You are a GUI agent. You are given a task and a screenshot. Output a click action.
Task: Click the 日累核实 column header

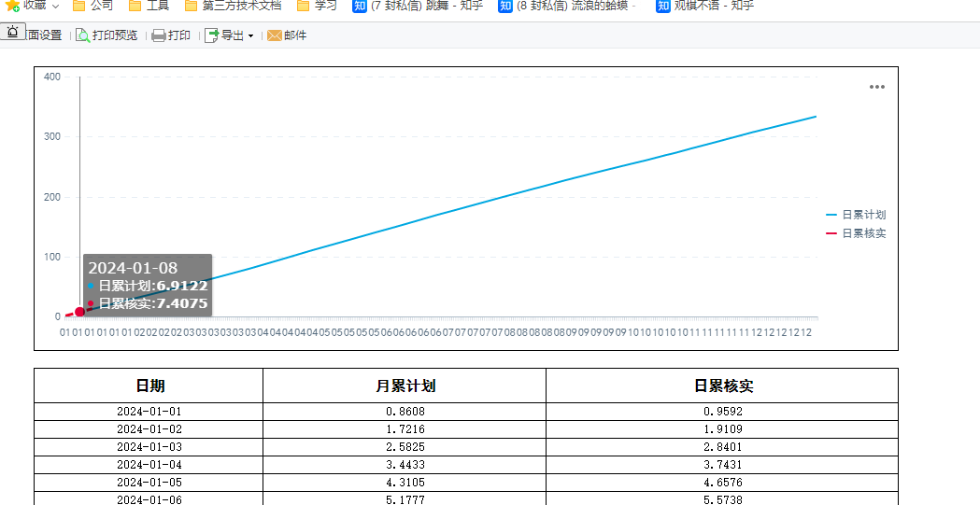click(x=722, y=386)
